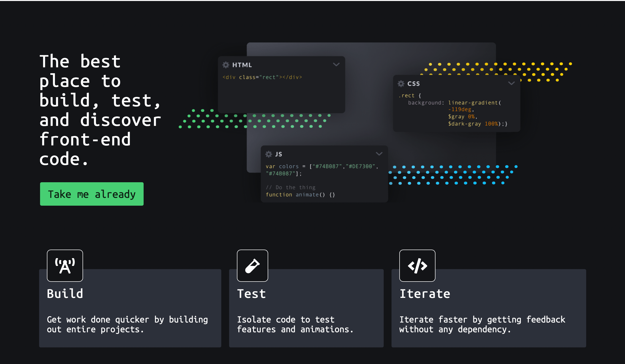Click the div class rect markup line
625x364 pixels.
point(262,77)
